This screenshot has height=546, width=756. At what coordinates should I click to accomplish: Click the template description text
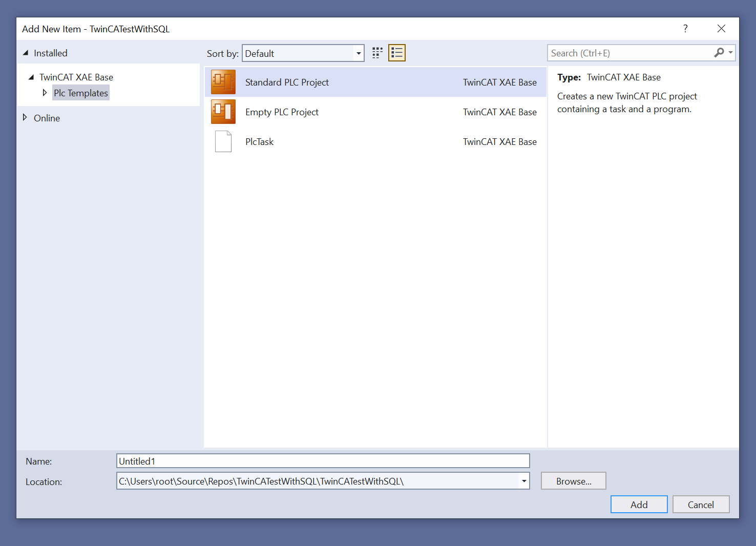(627, 102)
